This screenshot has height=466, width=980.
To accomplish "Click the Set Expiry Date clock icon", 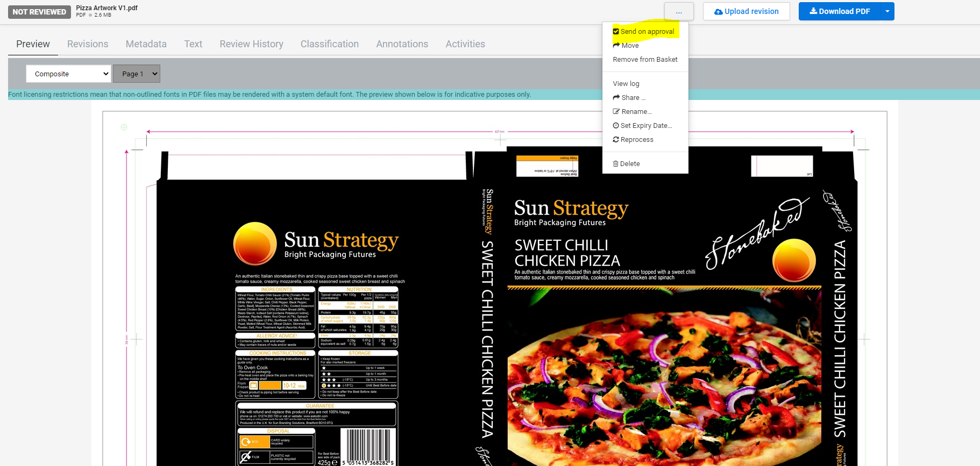I will tap(616, 125).
